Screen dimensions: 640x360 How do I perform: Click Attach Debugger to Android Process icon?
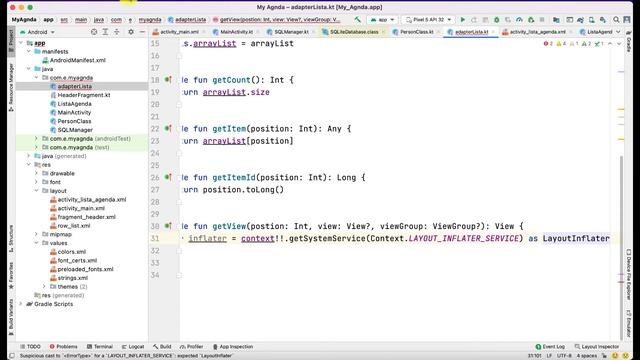(531, 20)
